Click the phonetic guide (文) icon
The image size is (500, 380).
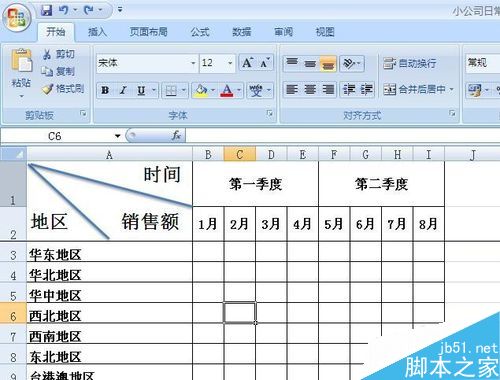256,90
